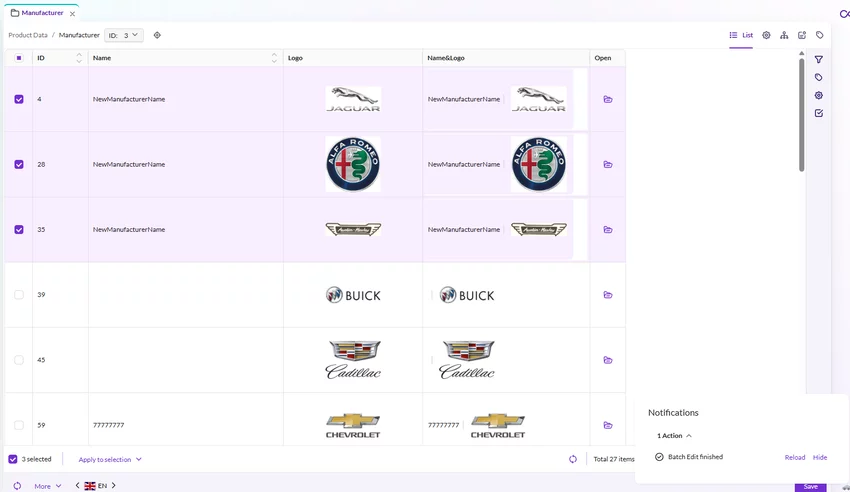Check the row with ID 45

point(19,360)
